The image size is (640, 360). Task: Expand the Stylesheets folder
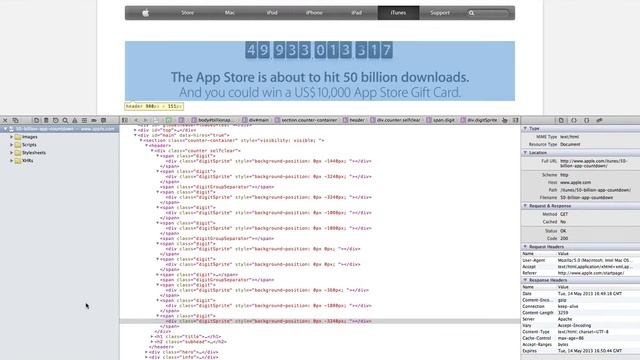tap(11, 153)
